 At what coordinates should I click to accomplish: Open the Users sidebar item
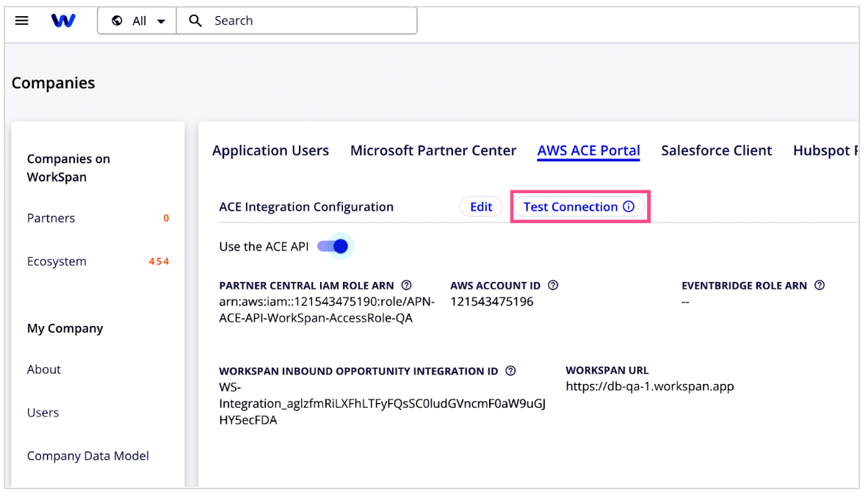pos(43,413)
